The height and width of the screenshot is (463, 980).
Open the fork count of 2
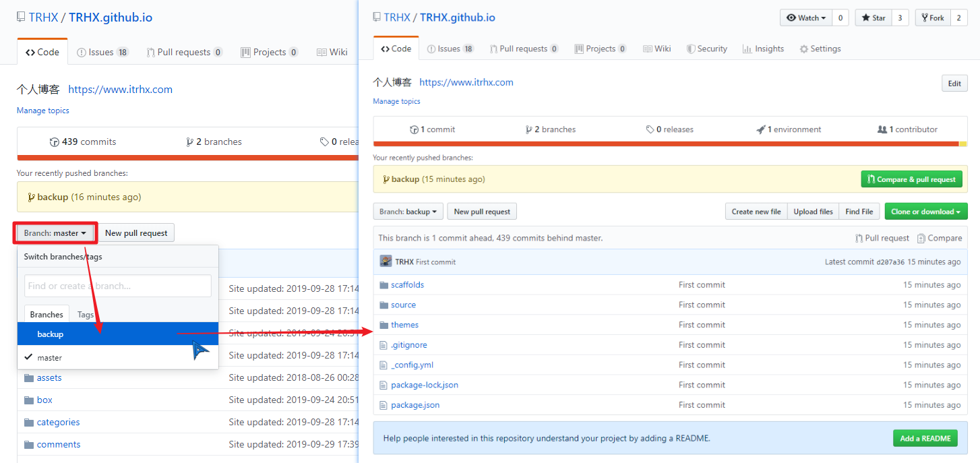[959, 18]
